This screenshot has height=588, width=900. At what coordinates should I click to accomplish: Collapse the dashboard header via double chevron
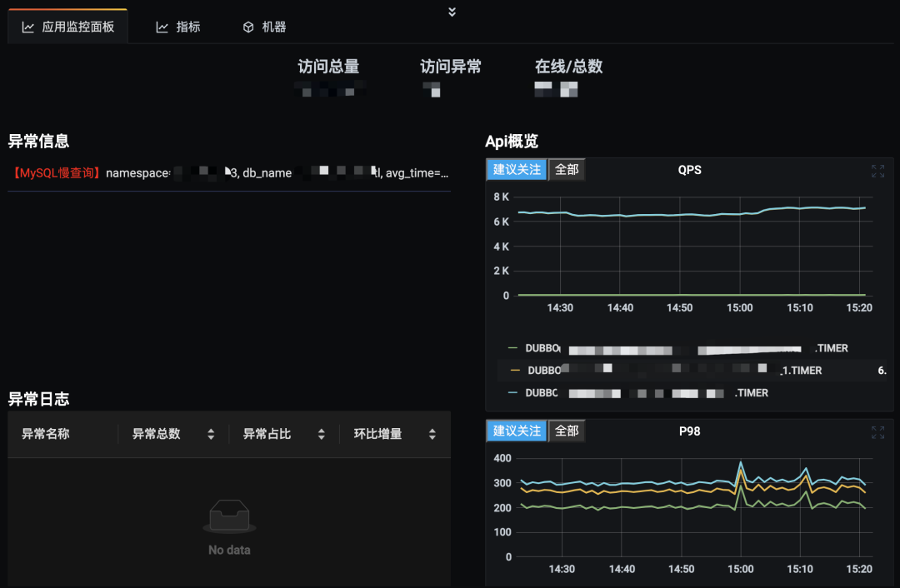click(451, 12)
